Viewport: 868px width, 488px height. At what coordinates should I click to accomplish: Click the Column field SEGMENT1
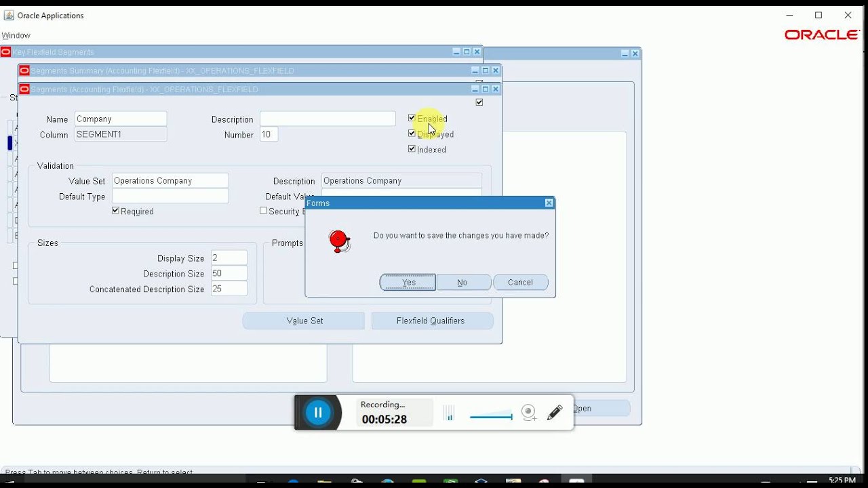point(121,134)
